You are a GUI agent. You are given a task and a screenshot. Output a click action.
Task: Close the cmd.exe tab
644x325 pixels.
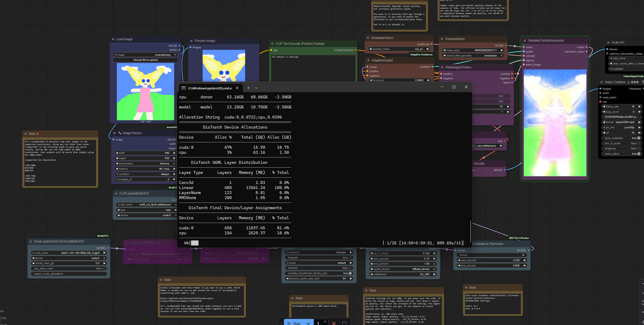237,88
